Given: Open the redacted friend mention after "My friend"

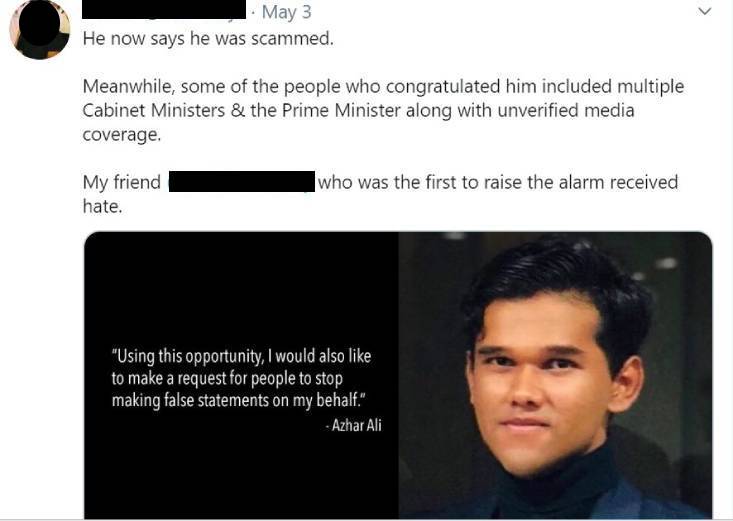Looking at the screenshot, I should click(241, 182).
